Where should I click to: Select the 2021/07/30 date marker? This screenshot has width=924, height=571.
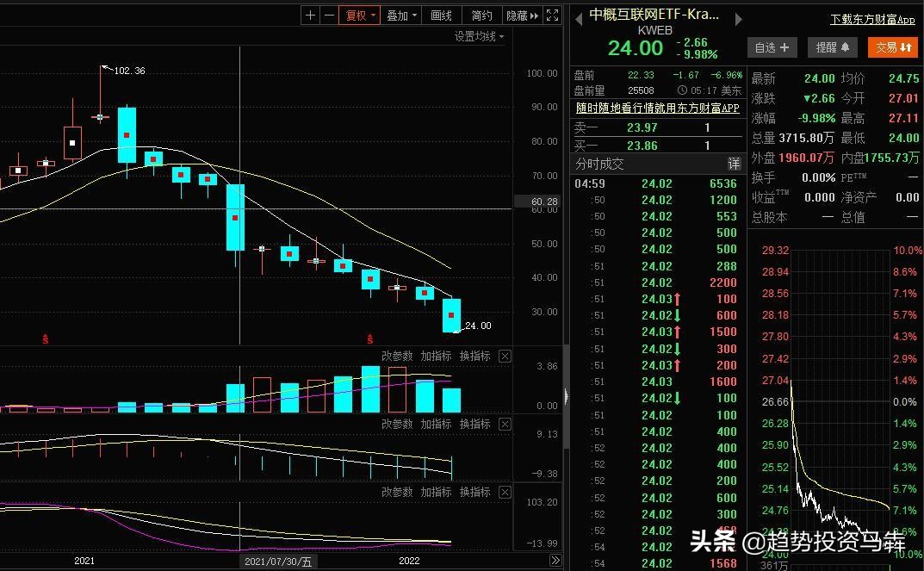click(278, 561)
